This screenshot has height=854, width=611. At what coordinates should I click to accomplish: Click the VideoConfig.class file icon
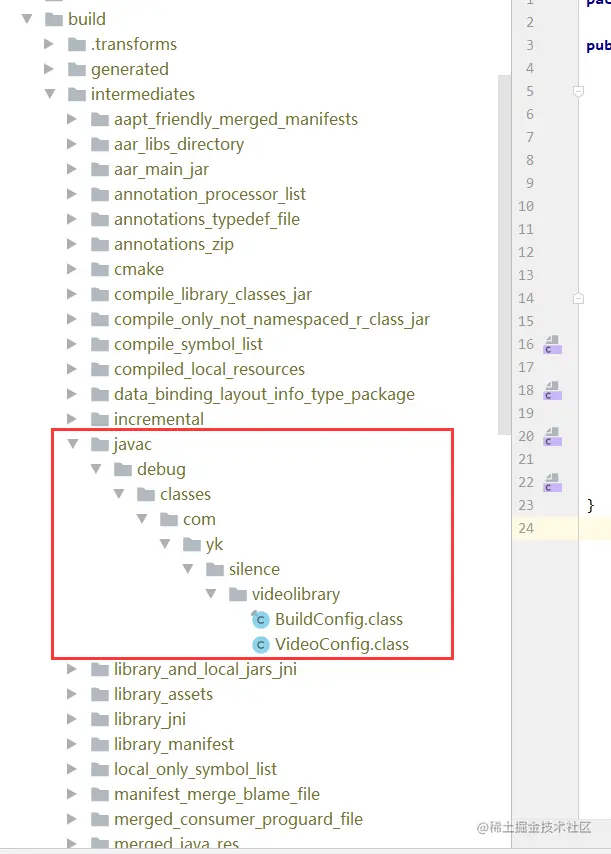[x=260, y=644]
